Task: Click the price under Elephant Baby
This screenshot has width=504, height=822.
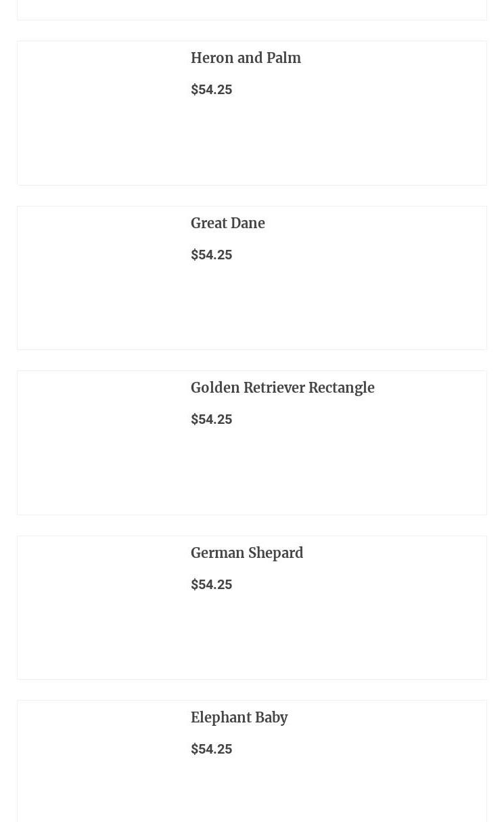Action: point(211,749)
